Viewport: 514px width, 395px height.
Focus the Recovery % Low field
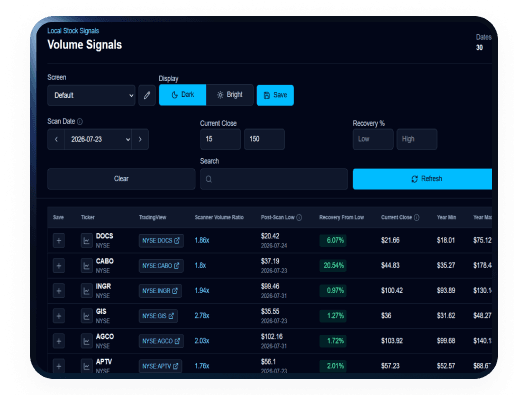tap(373, 139)
